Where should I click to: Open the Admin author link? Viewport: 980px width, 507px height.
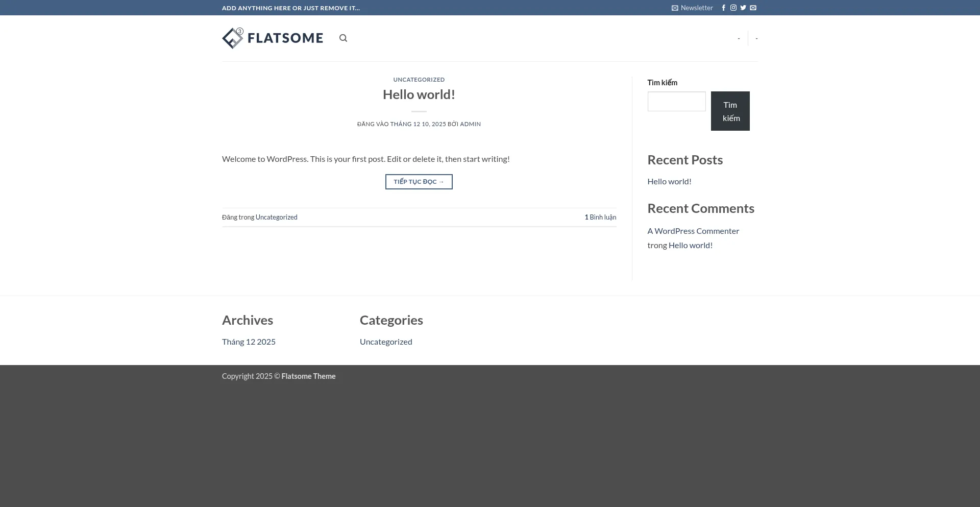470,124
